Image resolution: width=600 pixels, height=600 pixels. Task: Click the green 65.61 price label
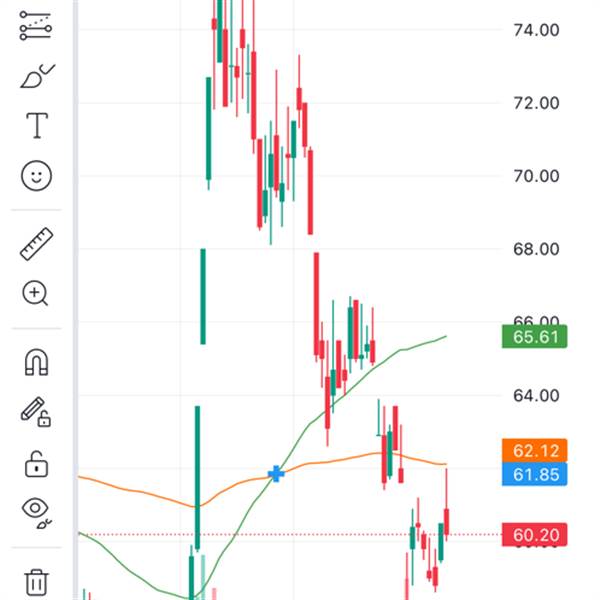[535, 337]
